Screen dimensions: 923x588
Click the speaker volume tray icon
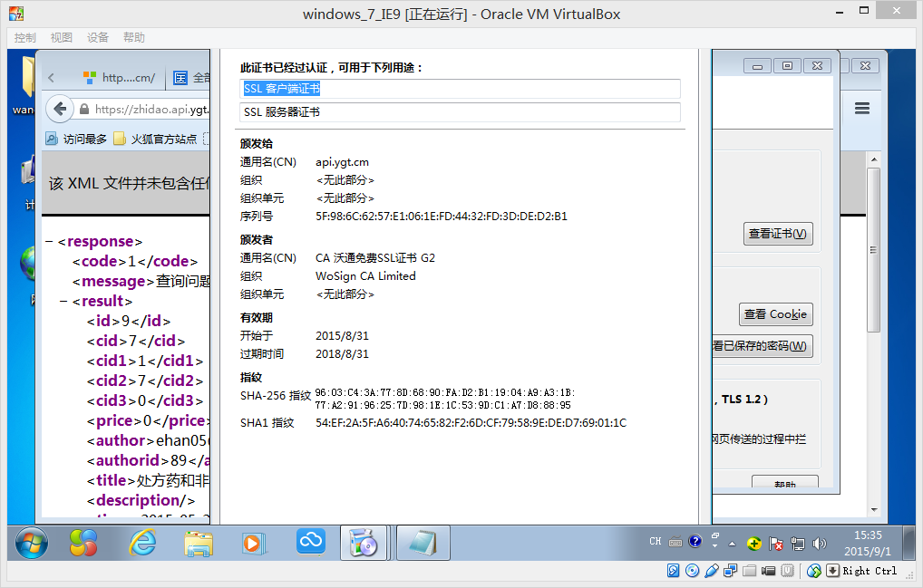(x=819, y=544)
